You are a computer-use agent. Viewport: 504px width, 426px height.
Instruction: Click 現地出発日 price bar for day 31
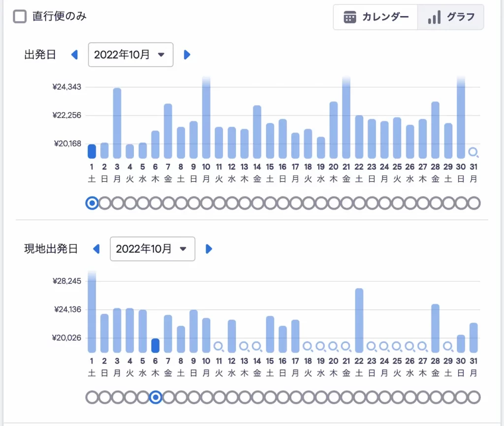click(x=473, y=337)
